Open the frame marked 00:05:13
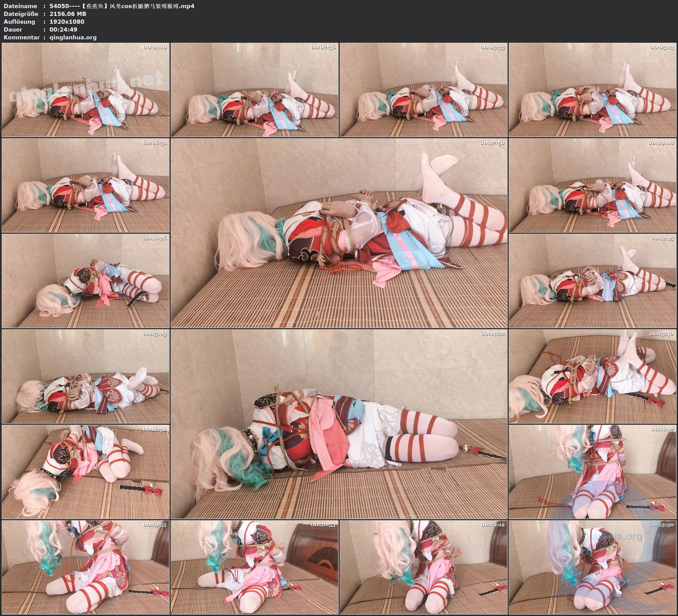The image size is (678, 616). pos(593,90)
